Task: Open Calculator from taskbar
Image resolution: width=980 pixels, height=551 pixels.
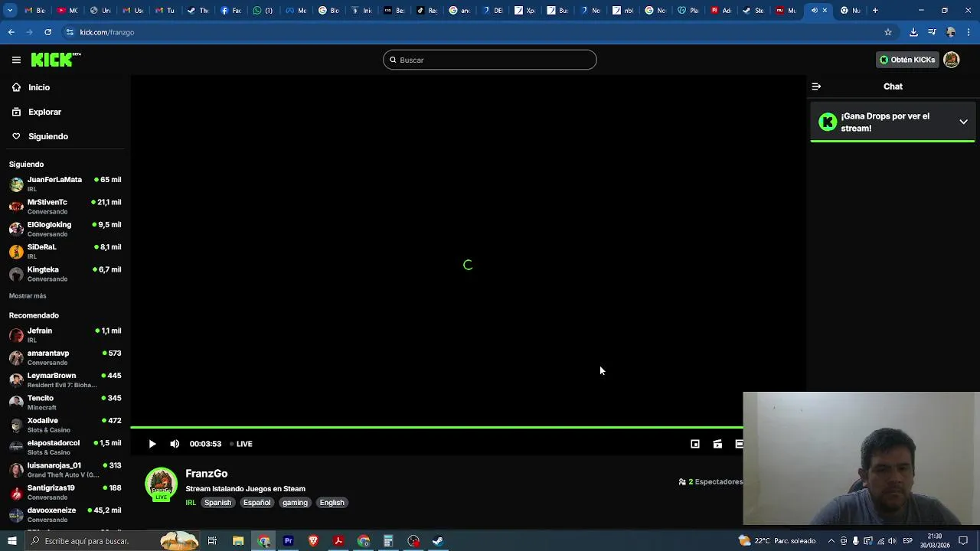Action: (x=388, y=541)
